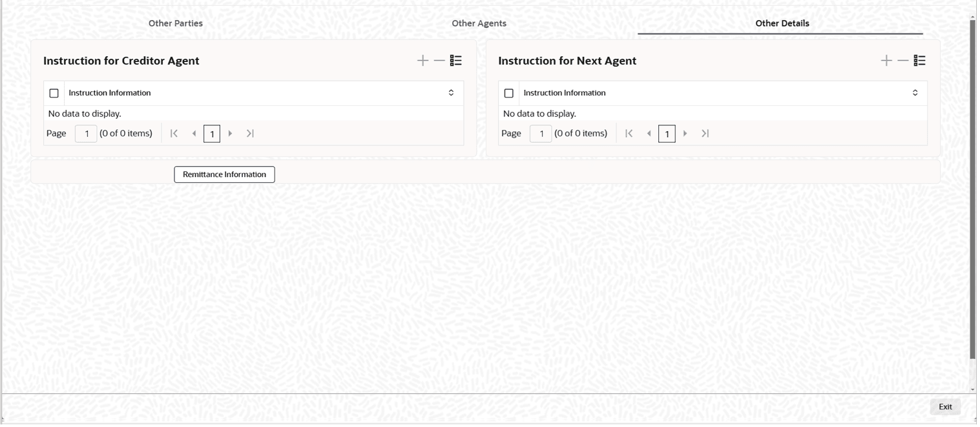
Task: Add row to Instruction for Creditor Agent
Action: (x=422, y=61)
